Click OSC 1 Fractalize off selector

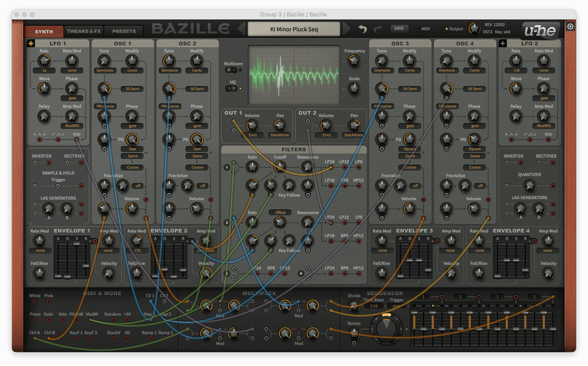[x=138, y=186]
